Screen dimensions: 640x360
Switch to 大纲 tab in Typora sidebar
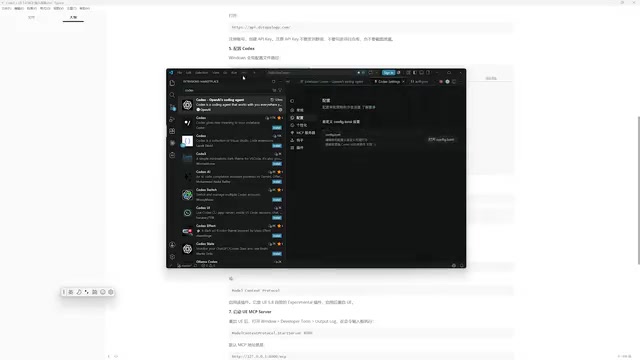[x=73, y=18]
